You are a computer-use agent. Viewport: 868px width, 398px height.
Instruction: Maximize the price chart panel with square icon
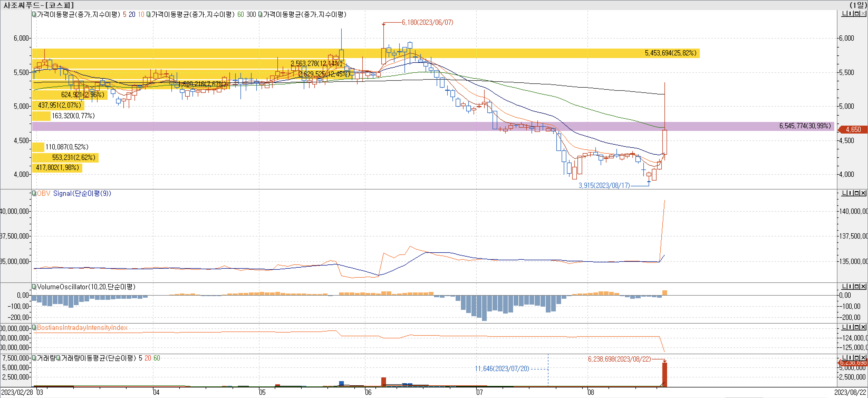[x=857, y=13]
